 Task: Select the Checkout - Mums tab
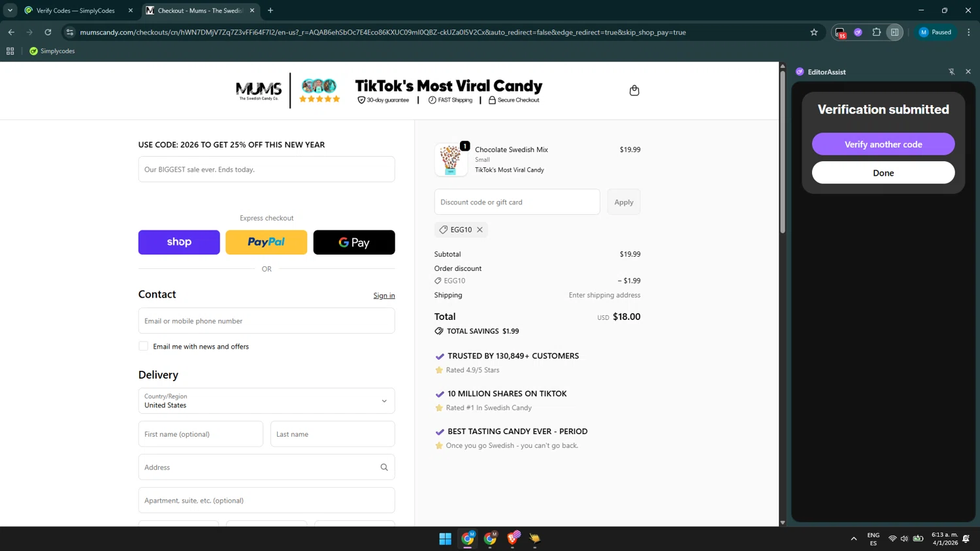click(x=199, y=10)
